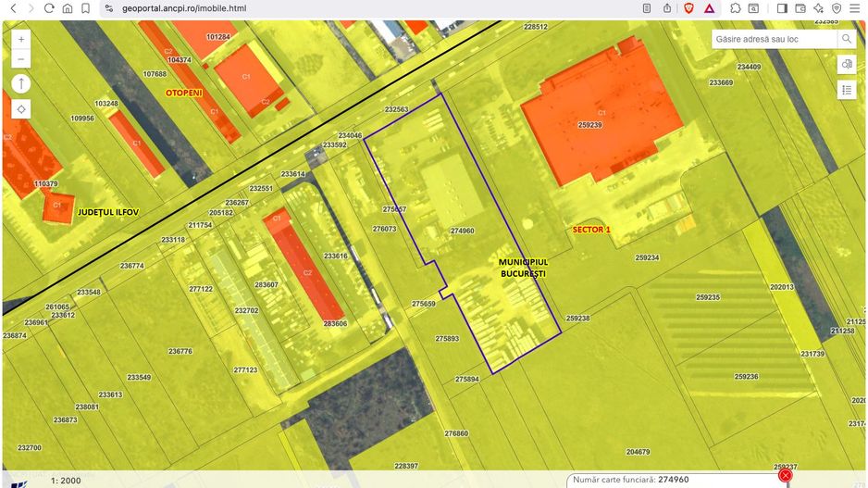Open the layer list panel

(x=846, y=90)
